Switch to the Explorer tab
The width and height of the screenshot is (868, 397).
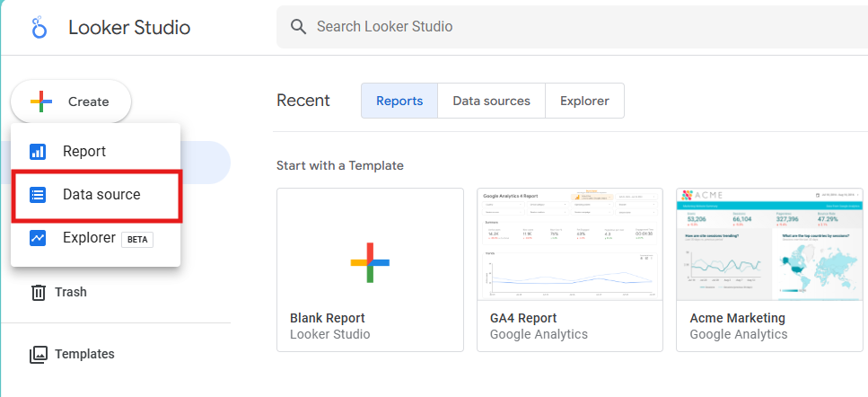pyautogui.click(x=583, y=101)
